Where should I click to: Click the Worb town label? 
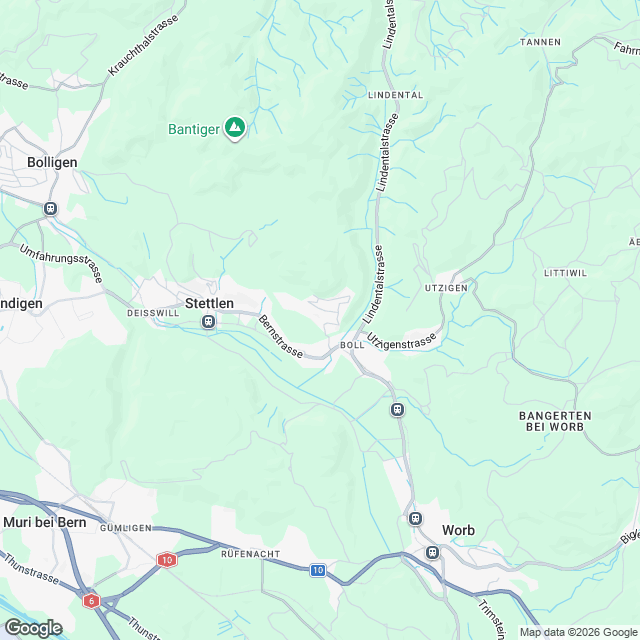coord(458,530)
